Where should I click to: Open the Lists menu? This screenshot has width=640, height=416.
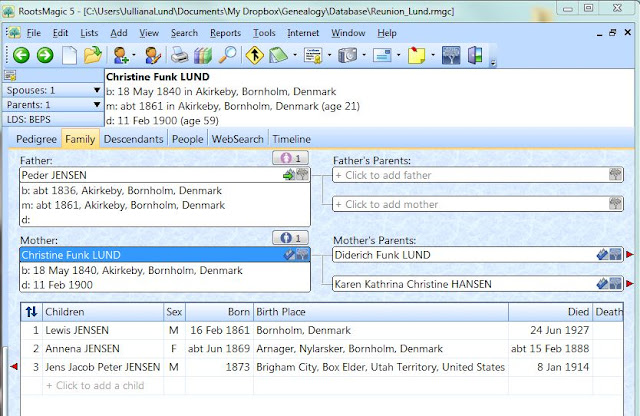(89, 33)
